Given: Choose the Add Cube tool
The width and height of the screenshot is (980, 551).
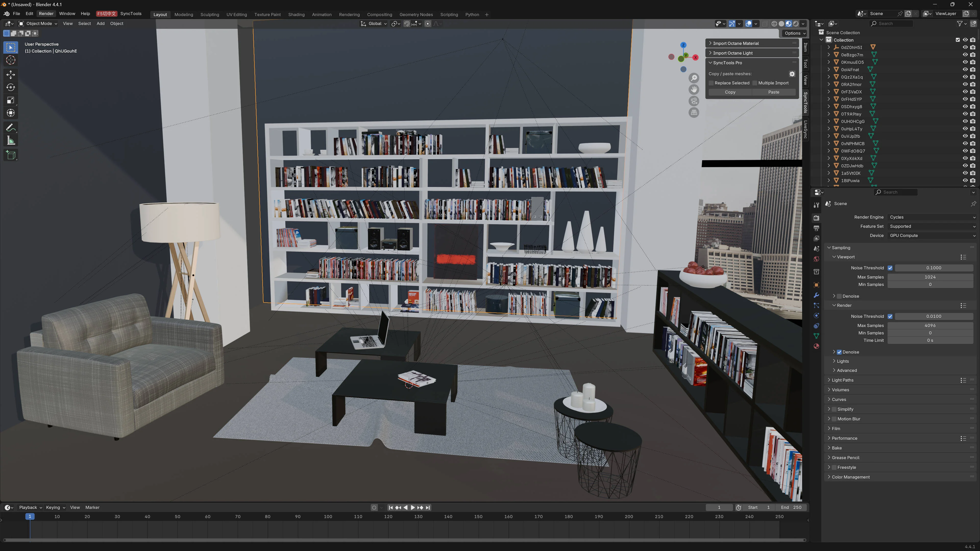Looking at the screenshot, I should 11,155.
